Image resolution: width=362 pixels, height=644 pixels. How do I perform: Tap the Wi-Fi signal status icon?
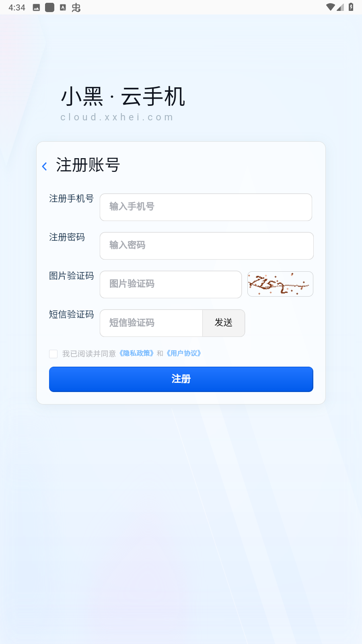330,7
